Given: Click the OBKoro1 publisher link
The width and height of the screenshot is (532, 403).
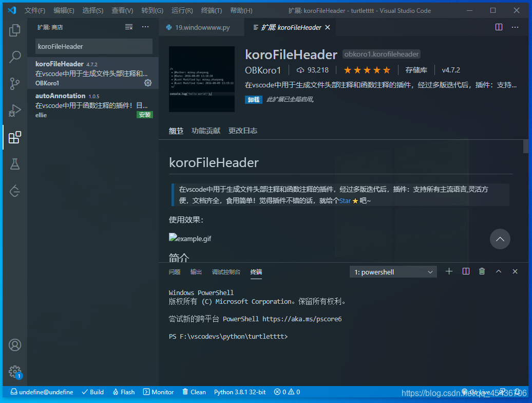Looking at the screenshot, I should pyautogui.click(x=263, y=70).
